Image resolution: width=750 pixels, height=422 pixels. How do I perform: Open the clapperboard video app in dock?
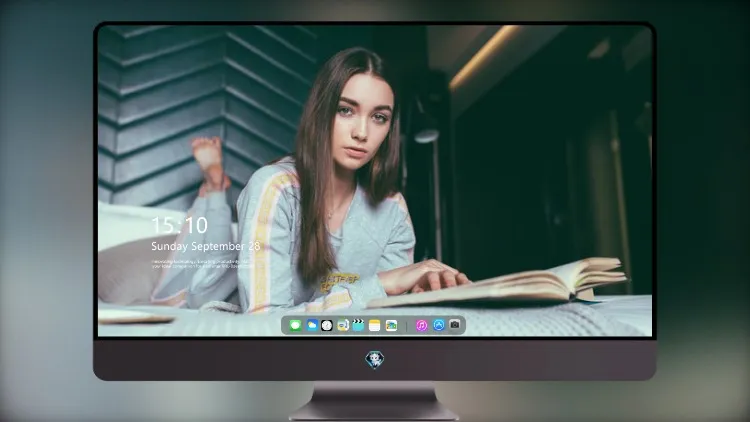(x=358, y=326)
